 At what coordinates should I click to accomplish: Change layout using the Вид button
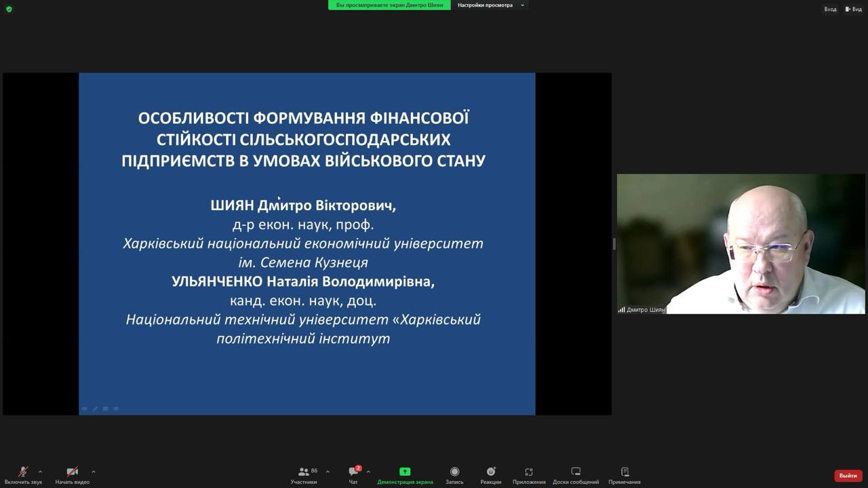pos(854,9)
